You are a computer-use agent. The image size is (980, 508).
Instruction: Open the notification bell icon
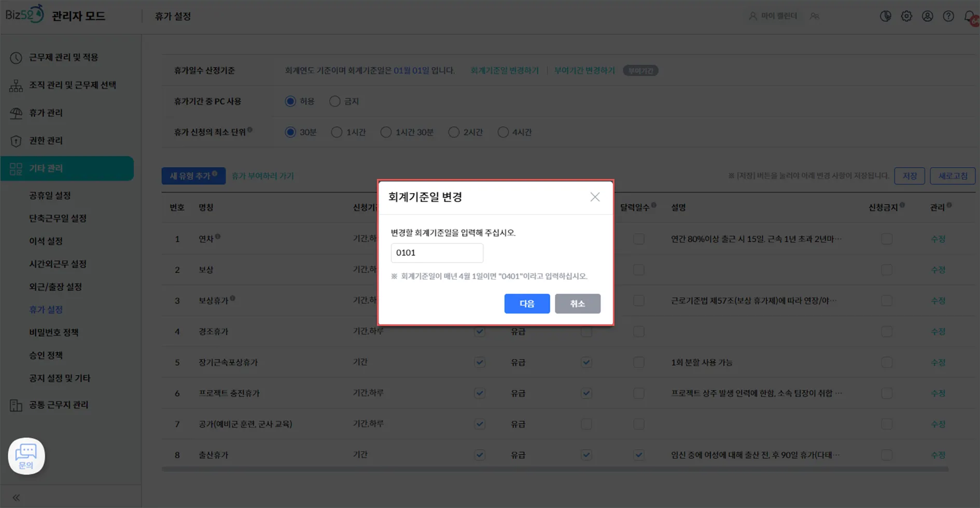(971, 17)
